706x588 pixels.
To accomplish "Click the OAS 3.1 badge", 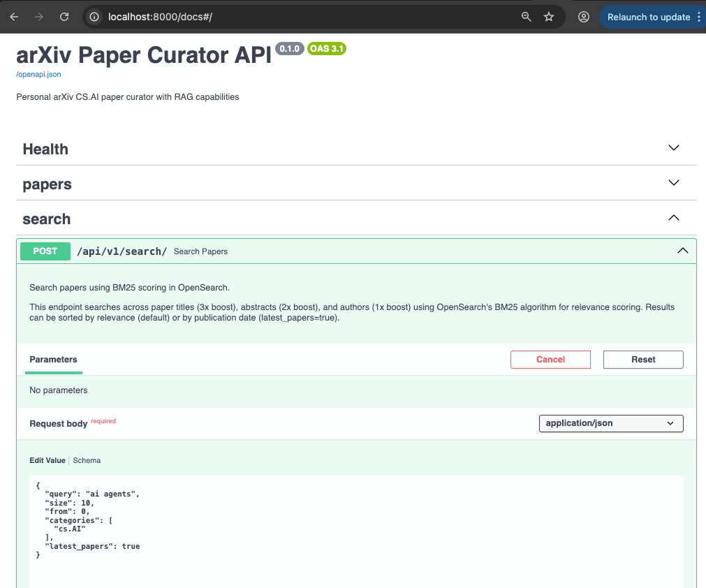I will click(326, 49).
